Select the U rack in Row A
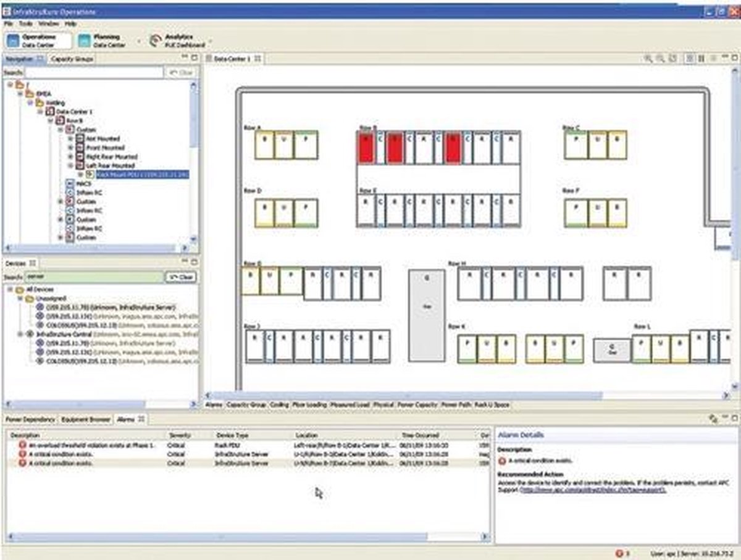Image resolution: width=741 pixels, height=560 pixels. 283,145
